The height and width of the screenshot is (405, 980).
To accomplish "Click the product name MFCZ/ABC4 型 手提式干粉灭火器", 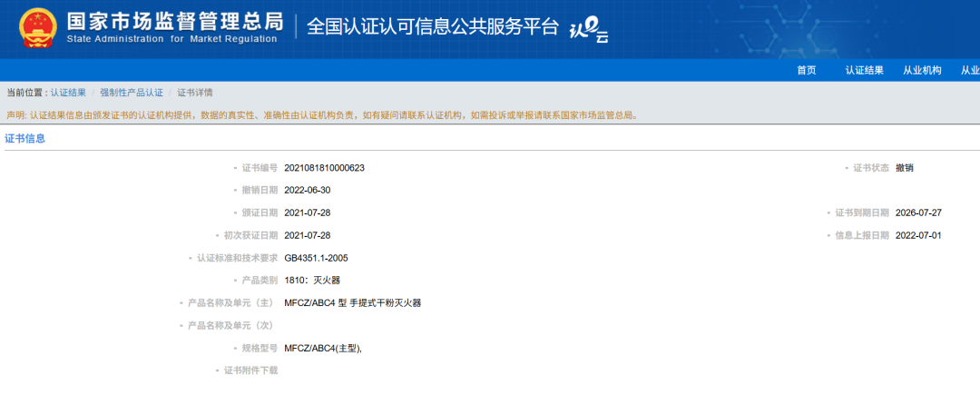I will pyautogui.click(x=352, y=303).
